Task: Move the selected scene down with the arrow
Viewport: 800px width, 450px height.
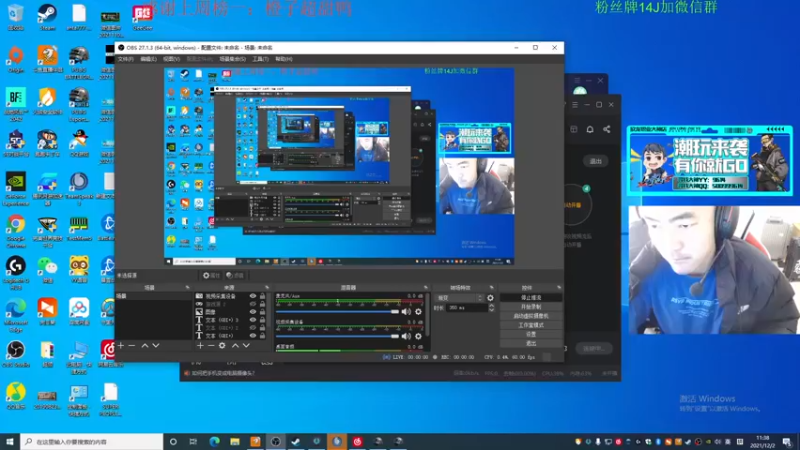Action: click(156, 346)
